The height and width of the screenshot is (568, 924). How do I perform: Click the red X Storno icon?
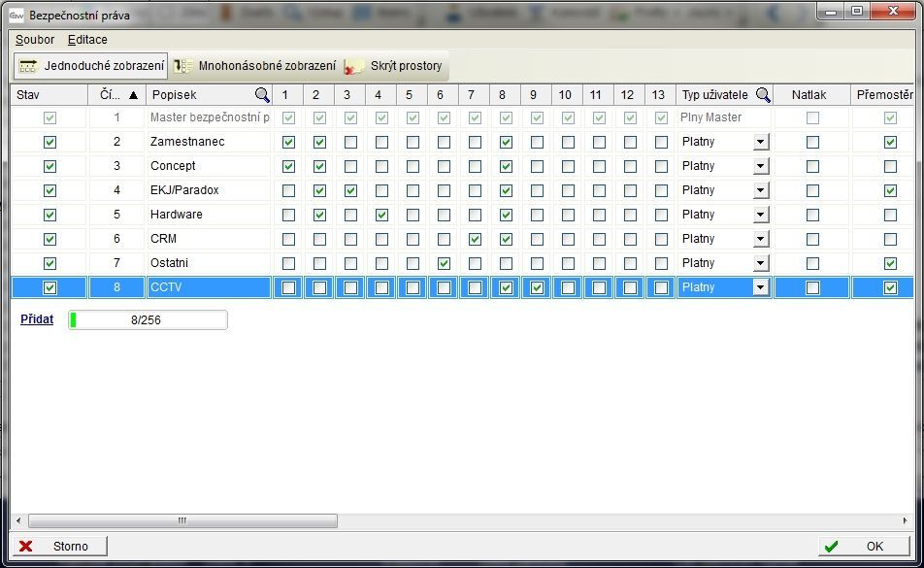[26, 547]
